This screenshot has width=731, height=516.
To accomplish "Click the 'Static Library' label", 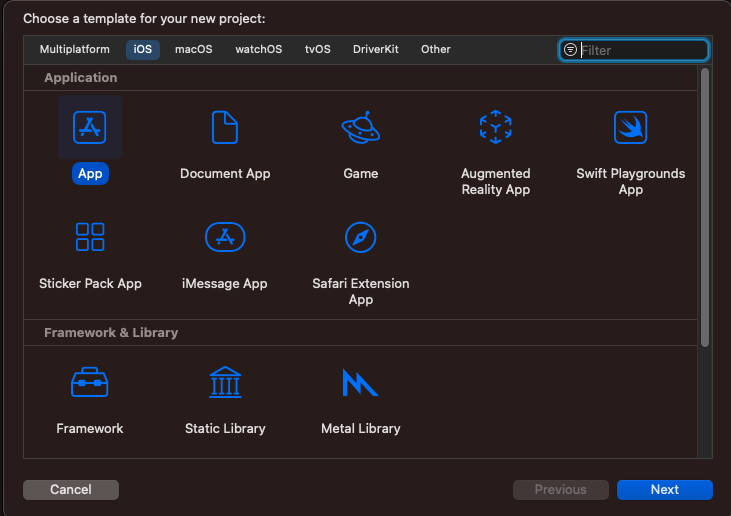I will pos(225,428).
